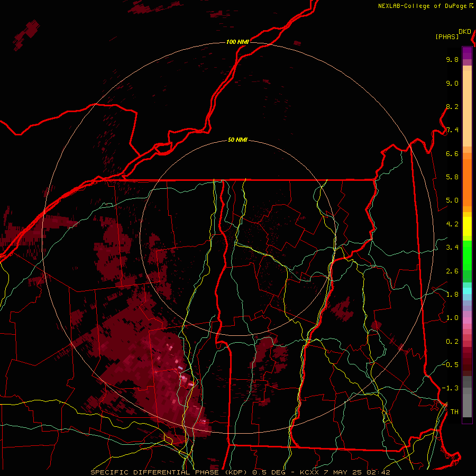
Task: Click the 6.6 legend value
Action: click(452, 153)
